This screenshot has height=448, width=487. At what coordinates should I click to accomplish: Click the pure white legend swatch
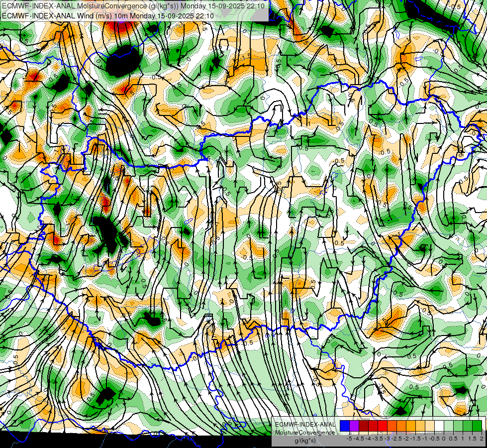[x=439, y=426]
